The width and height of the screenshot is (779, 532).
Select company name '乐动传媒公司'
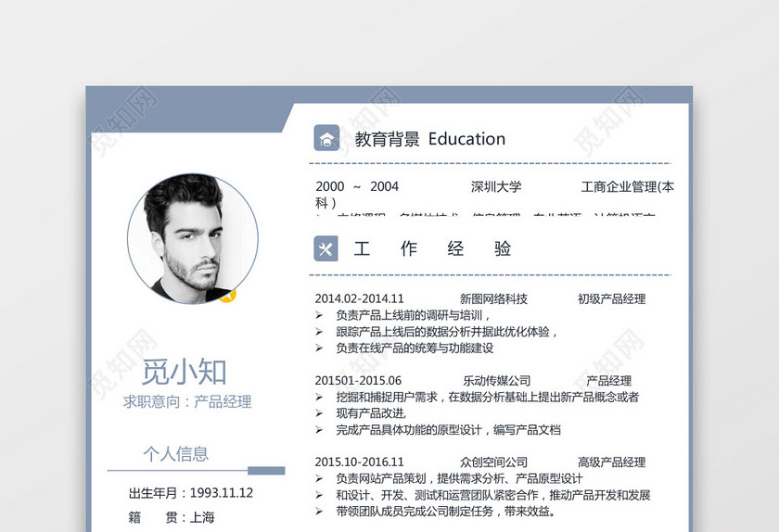pos(497,381)
